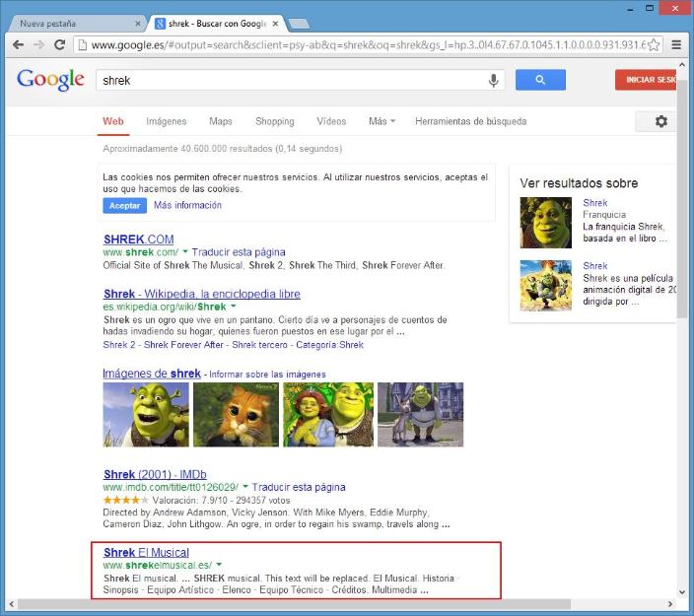694x616 pixels.
Task: Click the scroll left arrow
Action: tap(12, 604)
